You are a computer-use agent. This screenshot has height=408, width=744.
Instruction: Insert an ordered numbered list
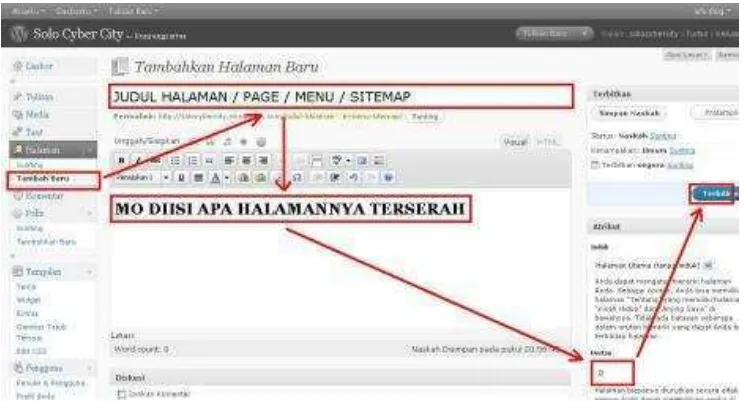192,160
